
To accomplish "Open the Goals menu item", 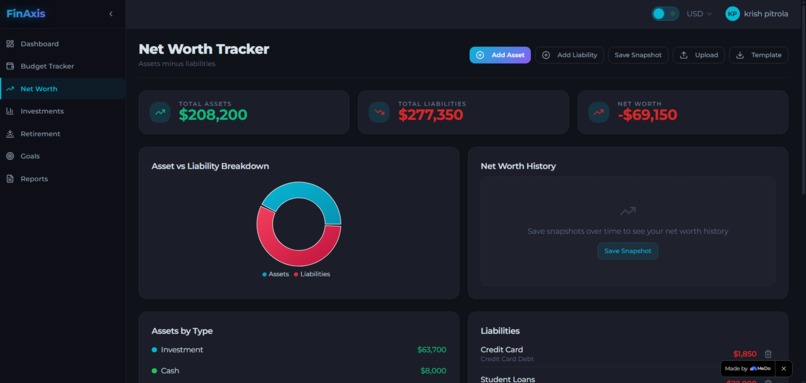I will (x=63, y=156).
